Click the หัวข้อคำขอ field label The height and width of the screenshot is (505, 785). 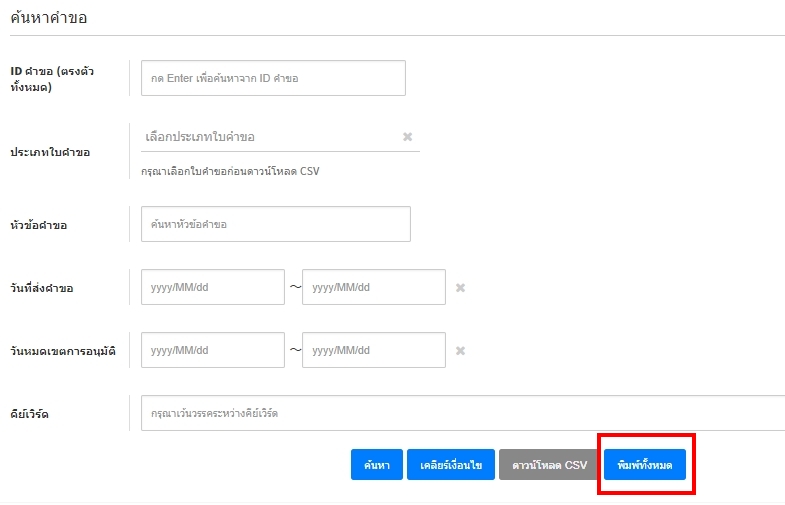[39, 225]
